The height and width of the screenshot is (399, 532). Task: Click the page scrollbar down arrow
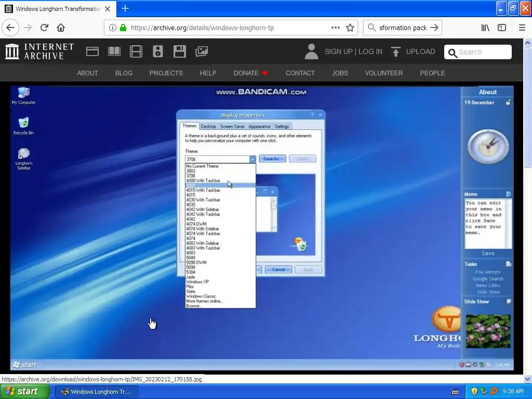coord(528,379)
